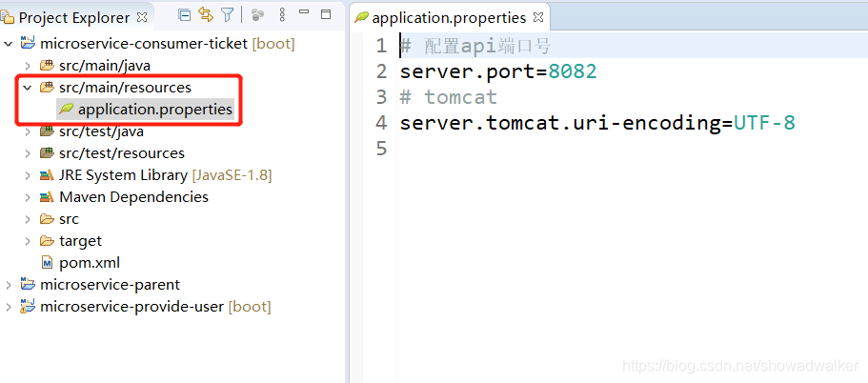Expand the Maven Dependencies arrow
This screenshot has width=868, height=383.
coord(28,197)
